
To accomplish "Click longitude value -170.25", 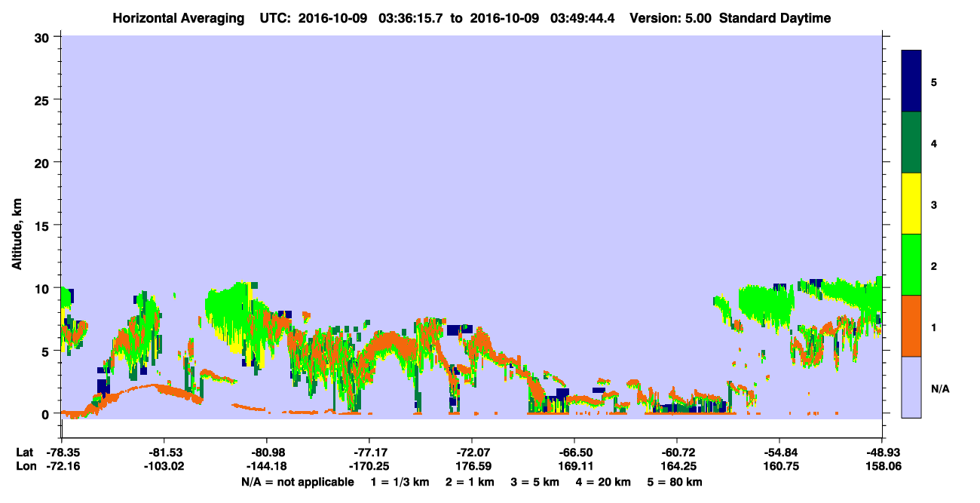I will click(369, 467).
